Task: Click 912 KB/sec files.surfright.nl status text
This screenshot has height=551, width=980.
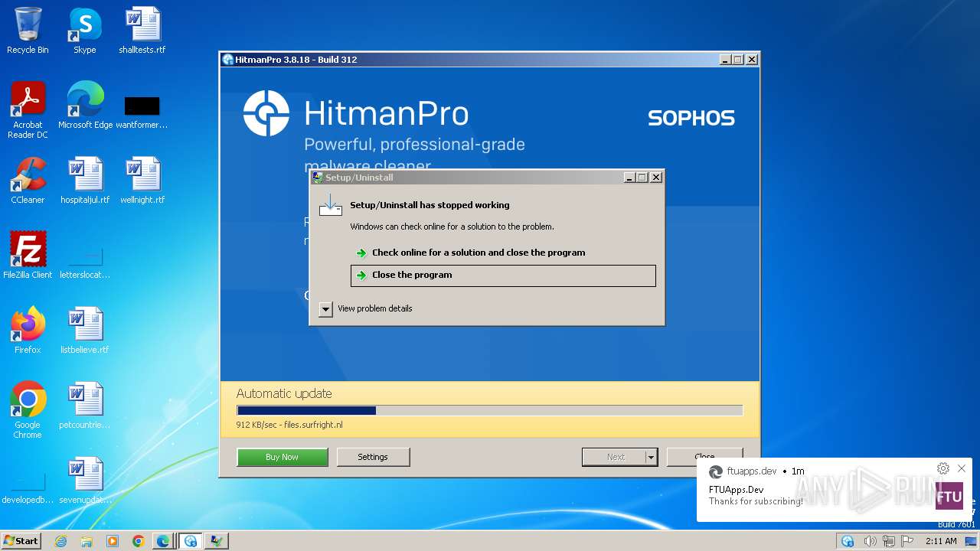Action: (x=289, y=425)
